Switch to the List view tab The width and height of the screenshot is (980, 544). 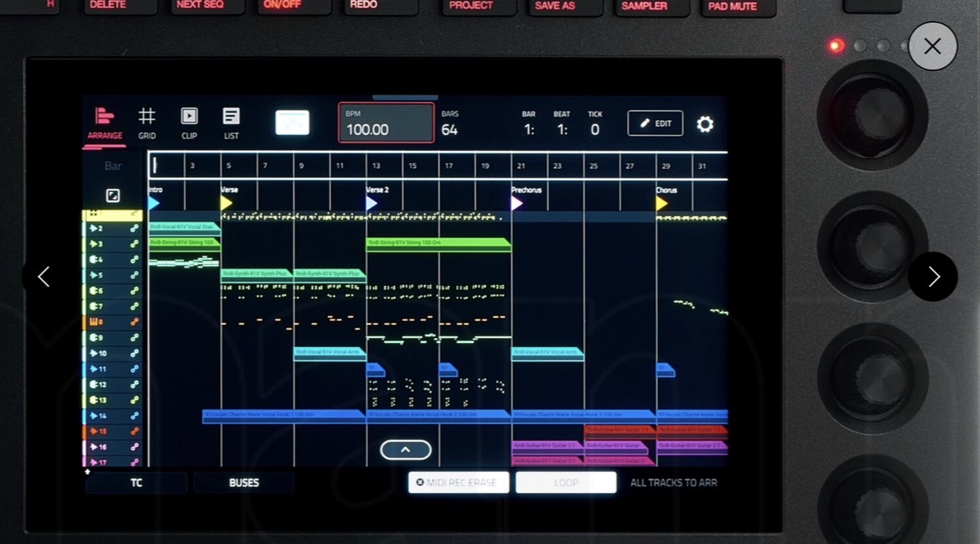[231, 124]
